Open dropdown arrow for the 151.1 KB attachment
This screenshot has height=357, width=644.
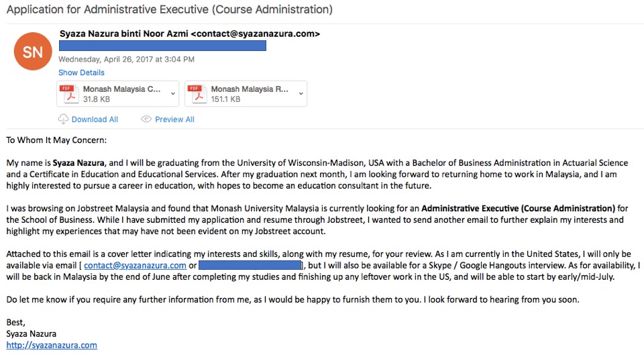(301, 94)
